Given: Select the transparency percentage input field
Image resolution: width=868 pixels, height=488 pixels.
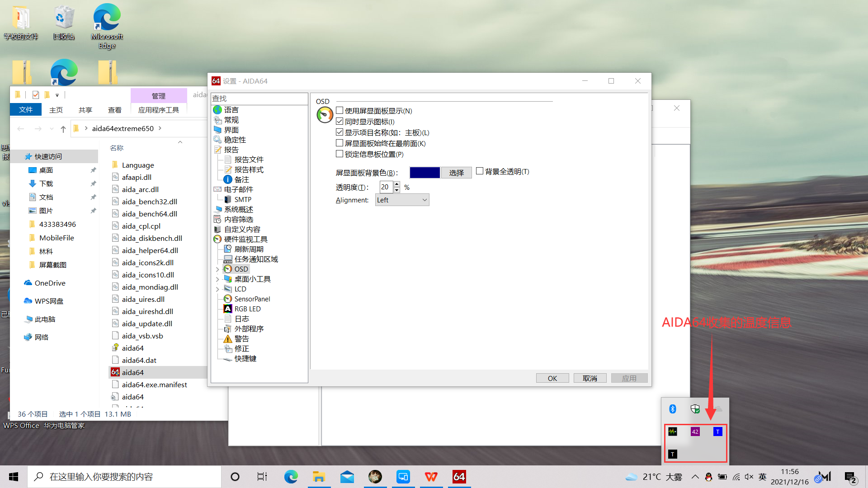Looking at the screenshot, I should coord(385,187).
